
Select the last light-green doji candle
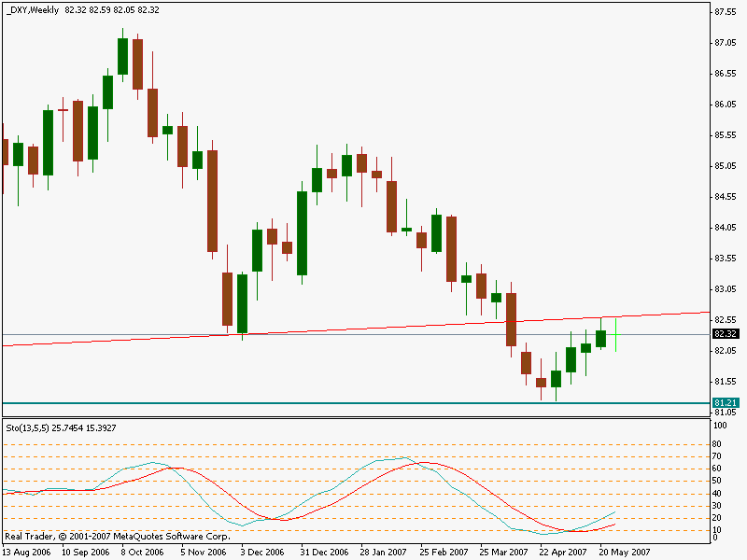(615, 334)
